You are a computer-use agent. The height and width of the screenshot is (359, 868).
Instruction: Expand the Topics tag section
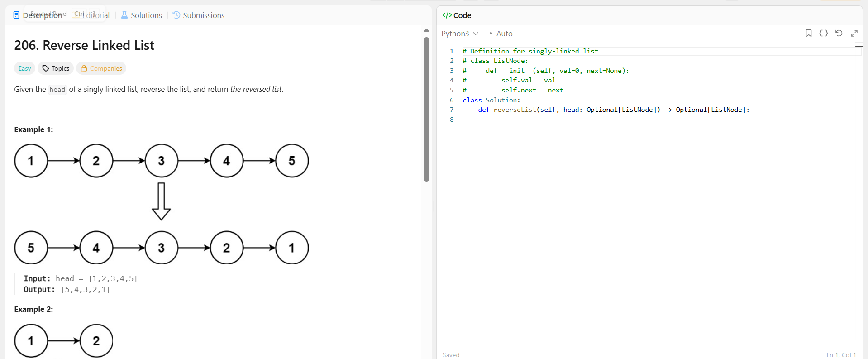point(56,68)
